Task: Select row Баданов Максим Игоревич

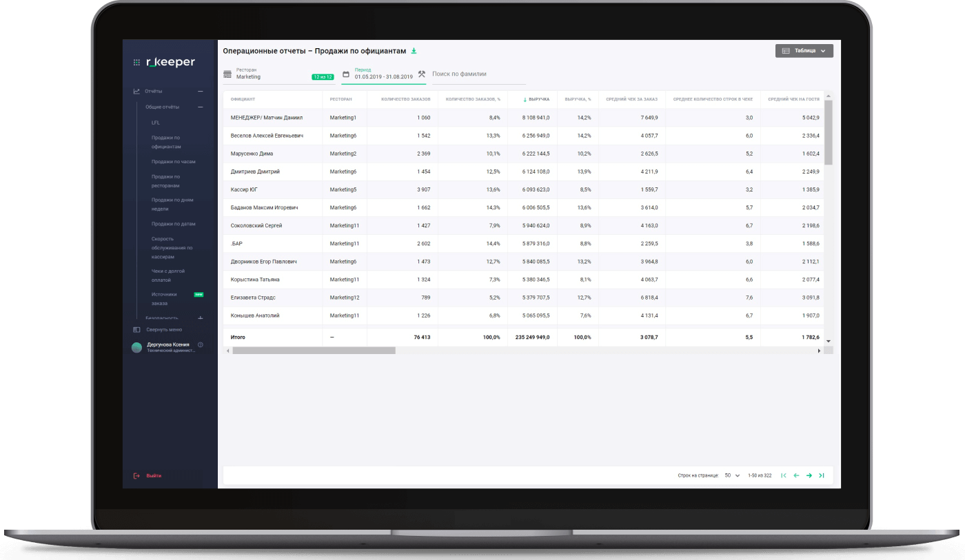Action: pyautogui.click(x=522, y=207)
